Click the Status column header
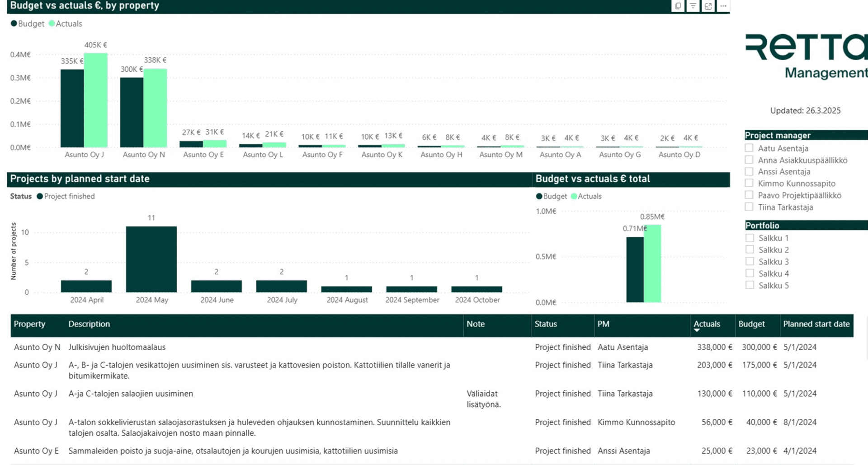 pos(546,324)
